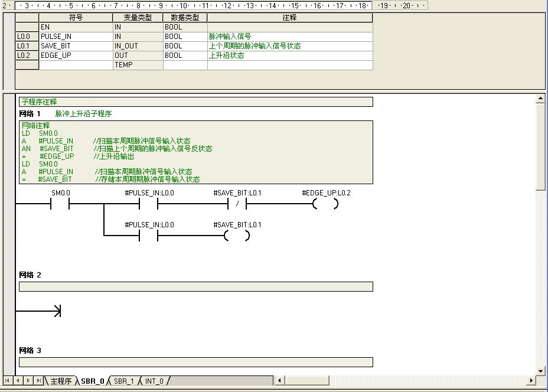Click the 子程序注释 comment field
This screenshot has height=392, width=548.
pyautogui.click(x=196, y=102)
